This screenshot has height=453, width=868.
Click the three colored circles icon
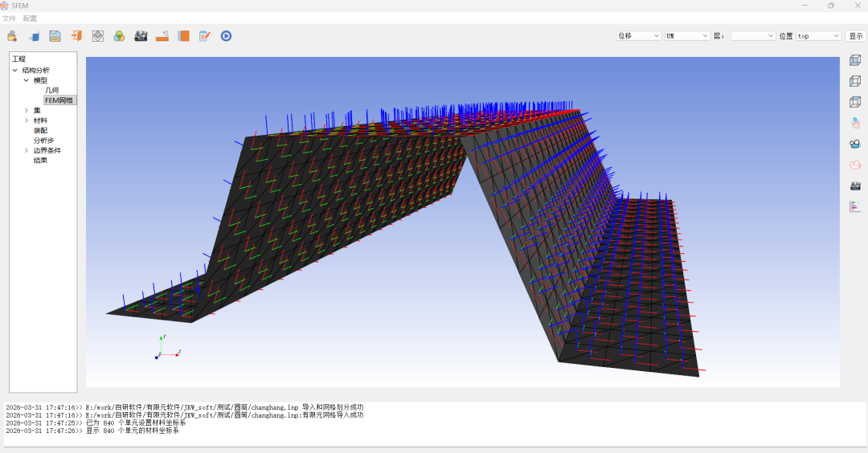(119, 36)
